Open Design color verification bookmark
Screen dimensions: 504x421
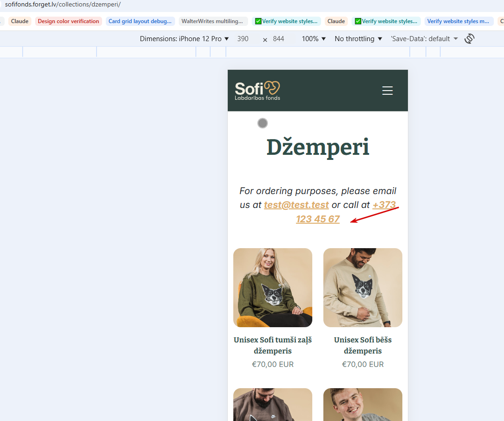(x=68, y=21)
